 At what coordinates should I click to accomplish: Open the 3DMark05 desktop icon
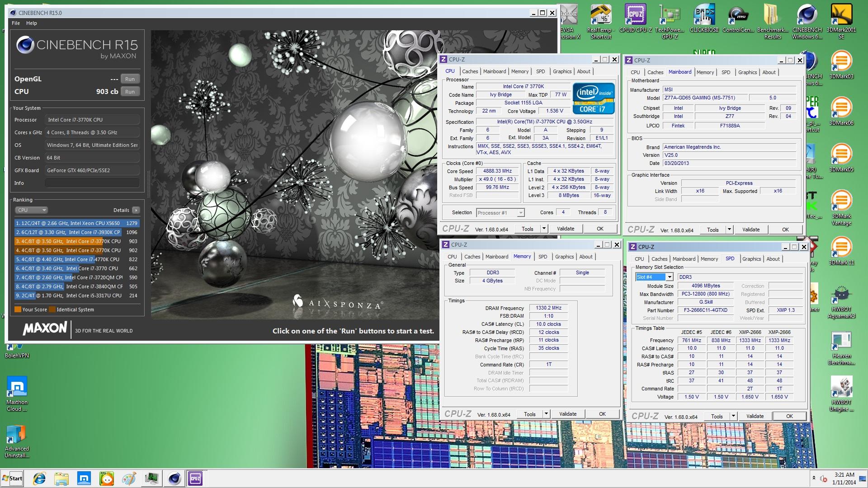tap(841, 158)
